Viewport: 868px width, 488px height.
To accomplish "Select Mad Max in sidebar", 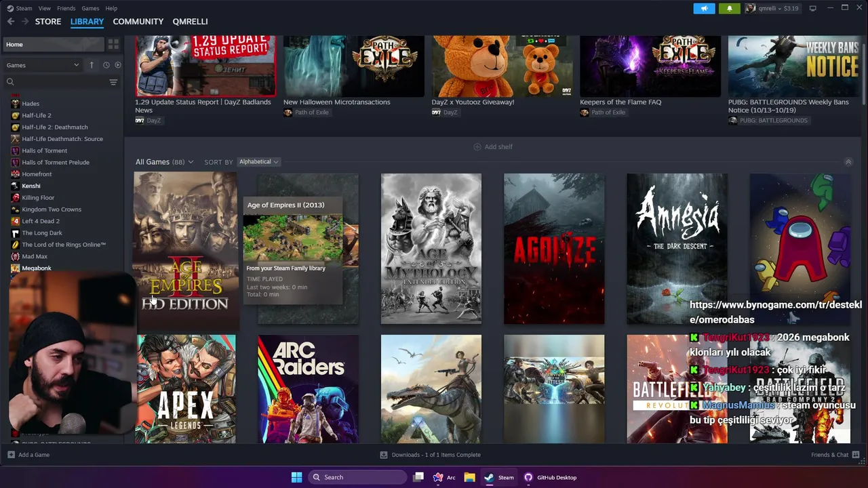I will (x=34, y=256).
